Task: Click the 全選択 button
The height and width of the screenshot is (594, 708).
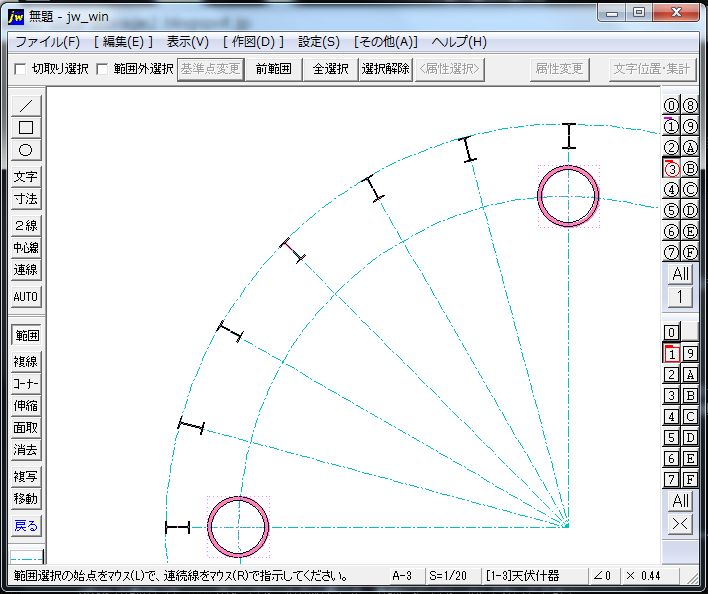Action: click(x=330, y=69)
